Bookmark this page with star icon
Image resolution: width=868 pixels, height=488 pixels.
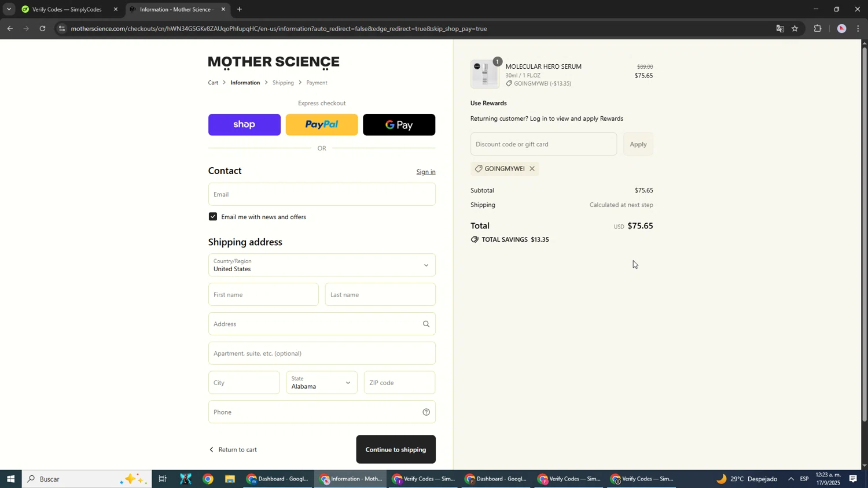795,28
